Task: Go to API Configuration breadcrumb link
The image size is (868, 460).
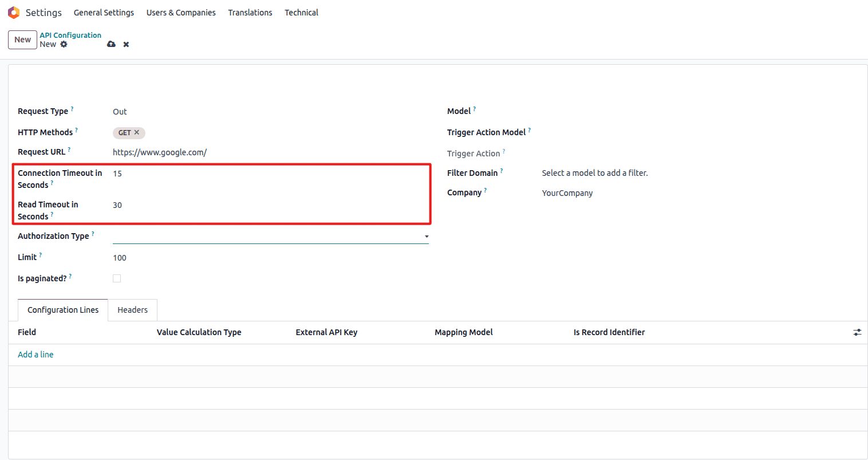Action: [70, 35]
